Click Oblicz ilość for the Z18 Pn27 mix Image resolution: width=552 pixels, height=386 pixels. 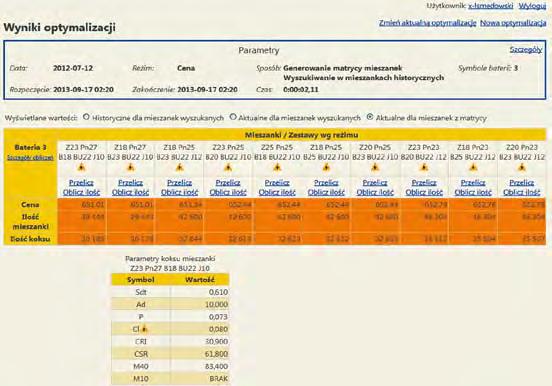click(x=130, y=192)
